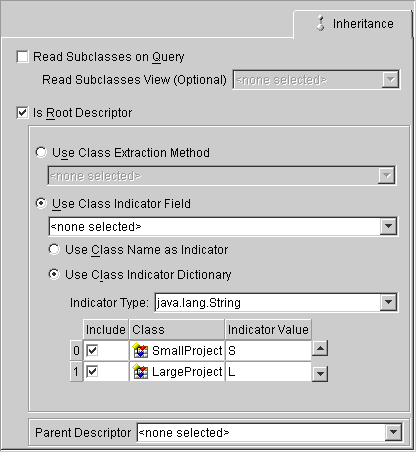
Task: Edit the indicator value L
Action: coord(268,371)
